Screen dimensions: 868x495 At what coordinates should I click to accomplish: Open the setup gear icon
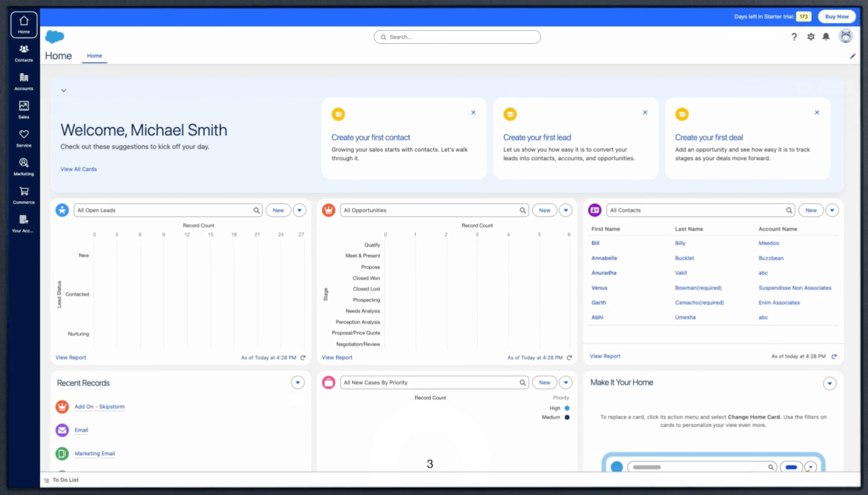[x=811, y=37]
